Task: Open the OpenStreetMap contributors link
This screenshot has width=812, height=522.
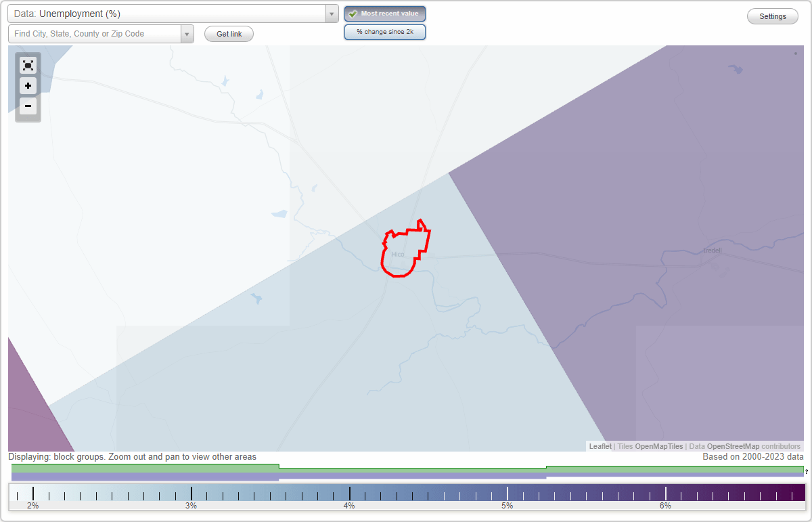Action: coord(735,446)
